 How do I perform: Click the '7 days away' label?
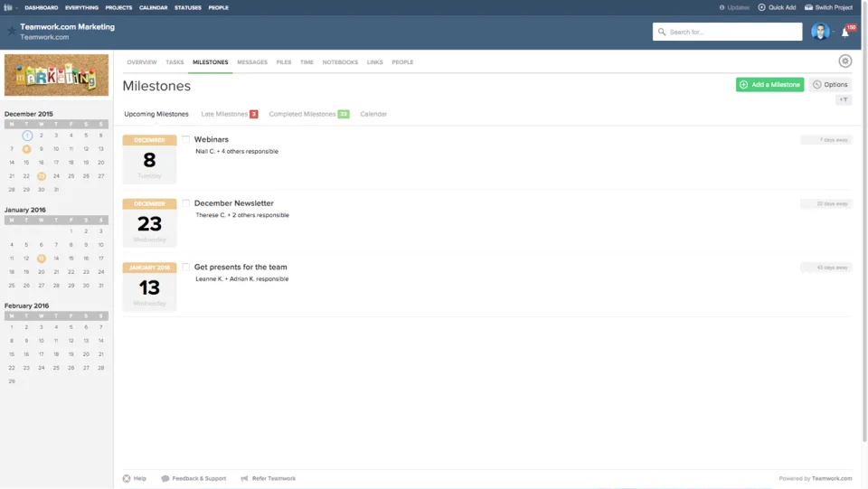(826, 140)
